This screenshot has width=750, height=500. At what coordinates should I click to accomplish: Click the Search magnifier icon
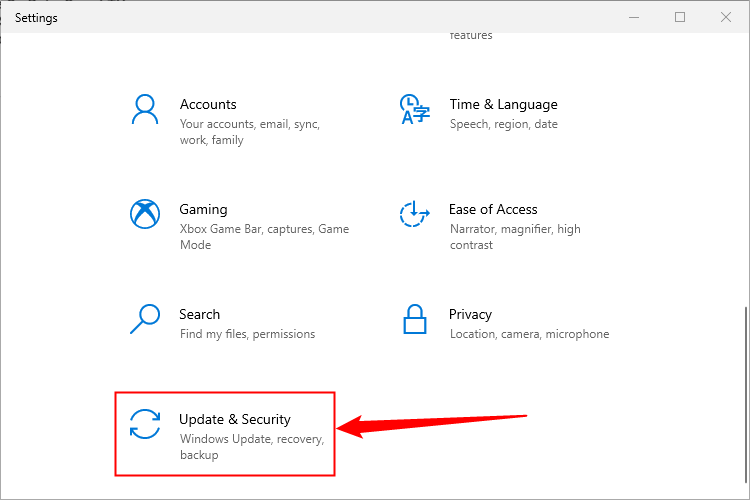coord(145,319)
